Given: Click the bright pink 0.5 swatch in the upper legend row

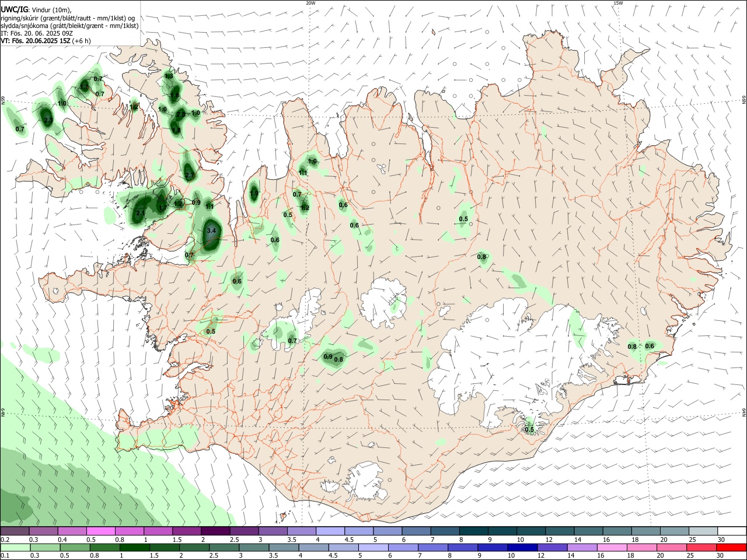Looking at the screenshot, I should (x=101, y=531).
